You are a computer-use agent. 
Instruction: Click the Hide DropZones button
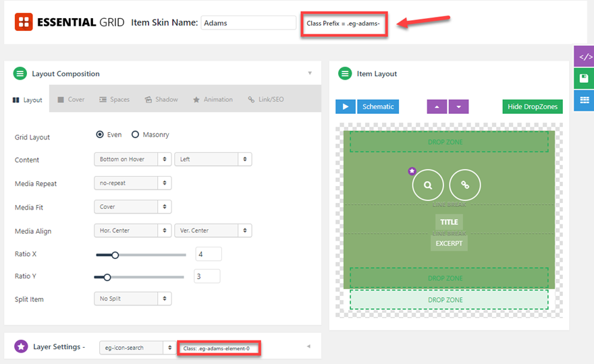[x=533, y=107]
